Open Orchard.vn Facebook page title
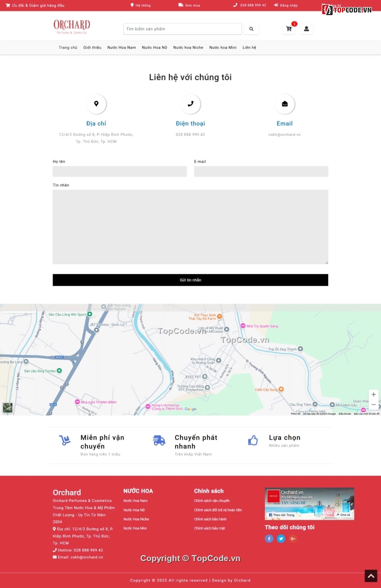This screenshot has width=381, height=588. [x=292, y=492]
